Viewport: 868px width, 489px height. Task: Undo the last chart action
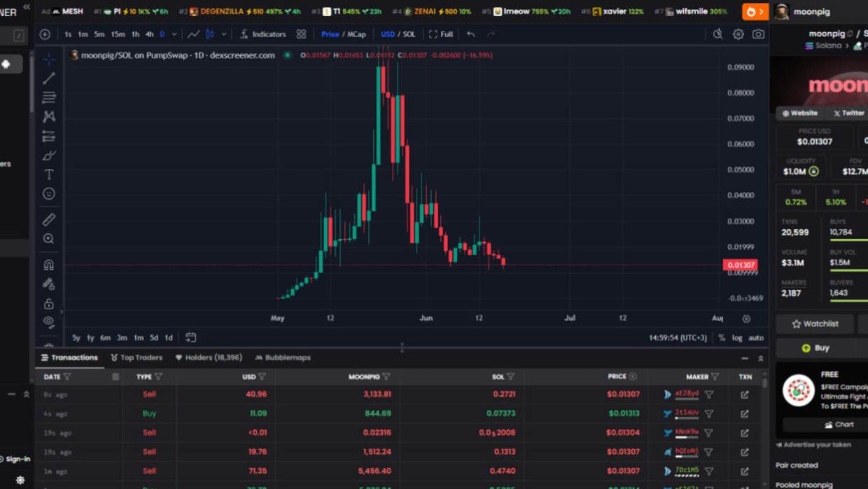(x=470, y=34)
